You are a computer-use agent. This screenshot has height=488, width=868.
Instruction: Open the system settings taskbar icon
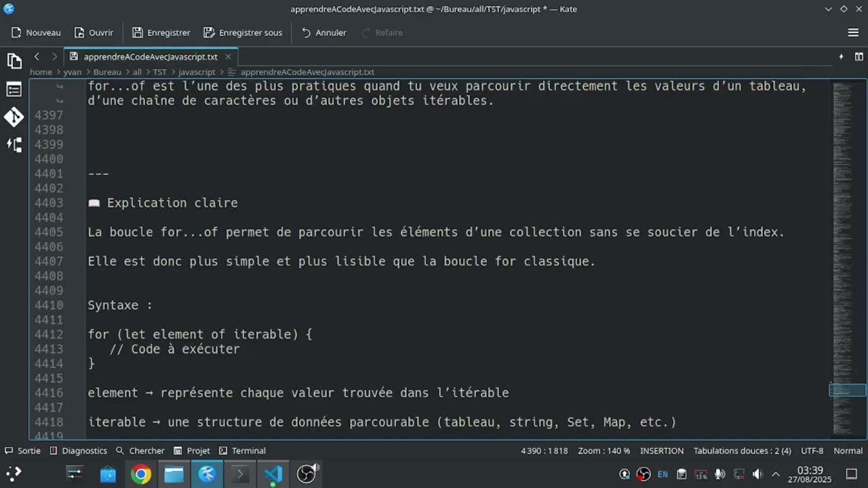[75, 474]
